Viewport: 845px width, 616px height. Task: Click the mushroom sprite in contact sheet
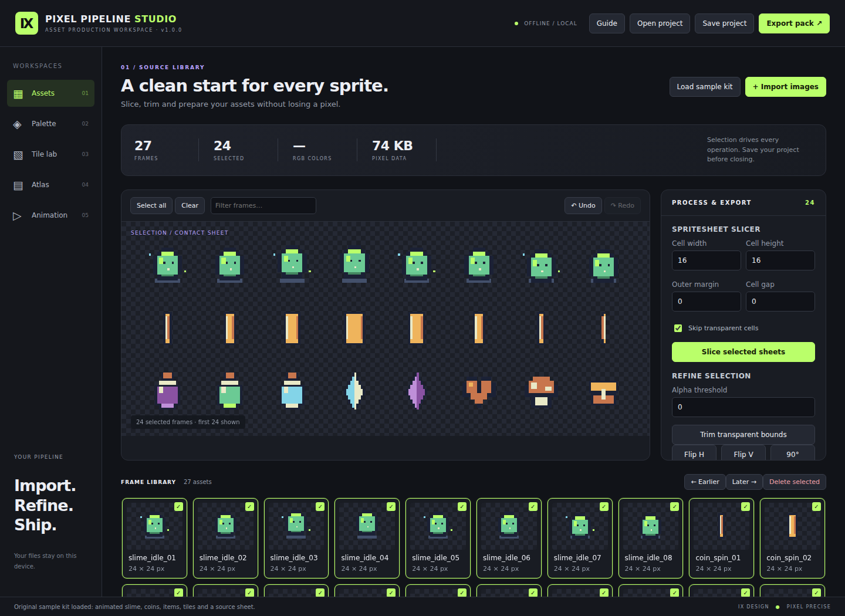coord(541,390)
